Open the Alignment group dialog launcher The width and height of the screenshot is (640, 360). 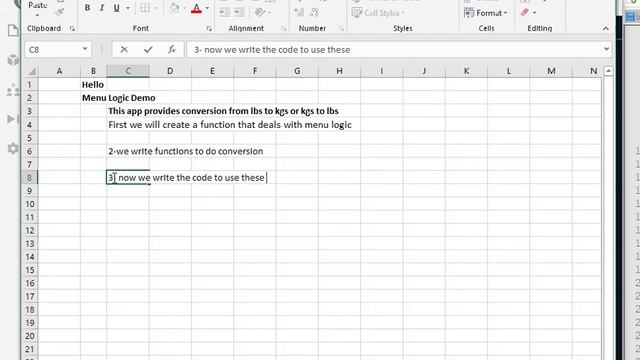click(x=284, y=28)
